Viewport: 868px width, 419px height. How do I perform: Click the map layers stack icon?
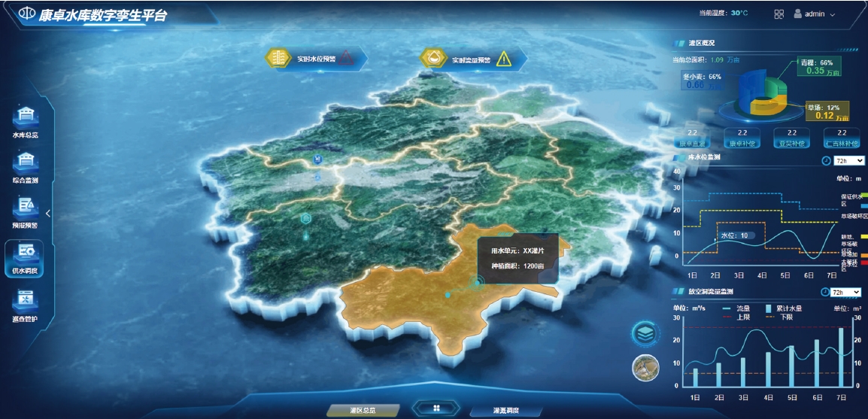coord(645,332)
